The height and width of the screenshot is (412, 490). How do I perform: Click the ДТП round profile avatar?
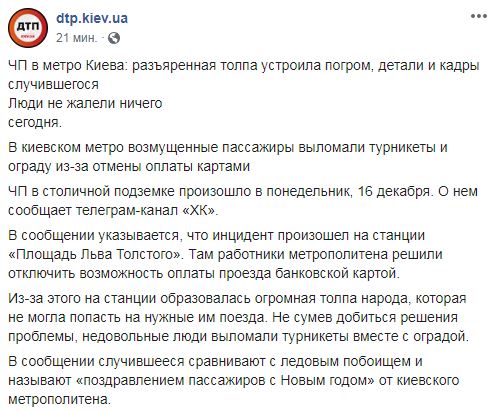[28, 28]
